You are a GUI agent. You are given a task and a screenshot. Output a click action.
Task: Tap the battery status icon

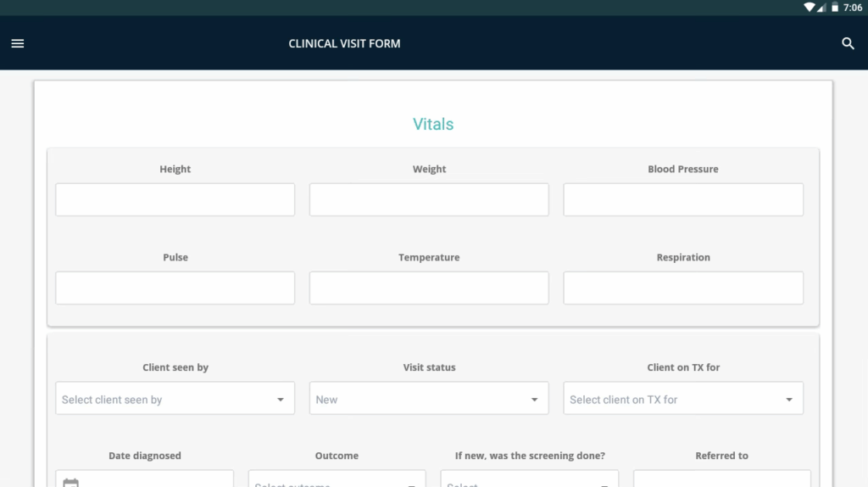coord(835,7)
